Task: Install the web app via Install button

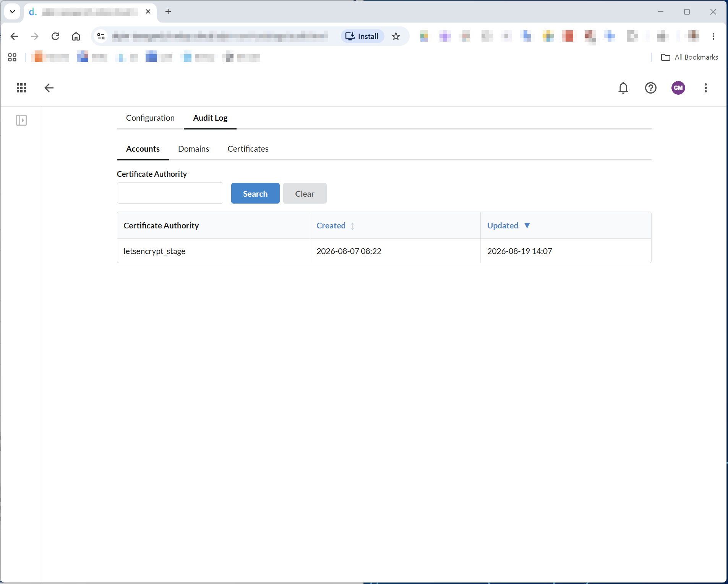Action: (362, 36)
